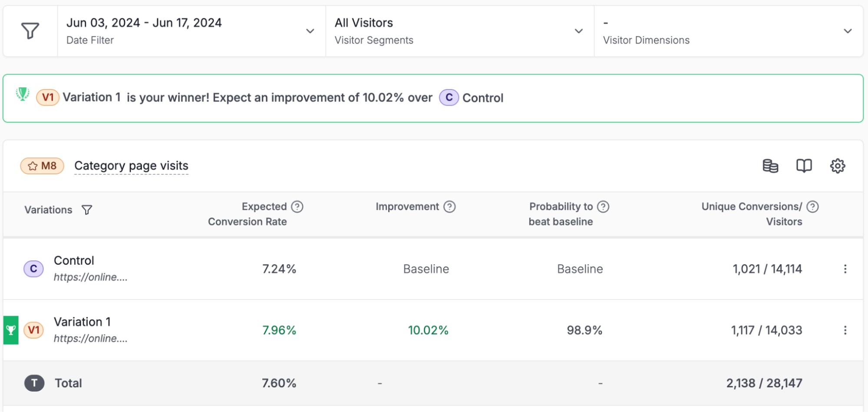Click the Category page visits metric name
The height and width of the screenshot is (412, 868).
(131, 166)
